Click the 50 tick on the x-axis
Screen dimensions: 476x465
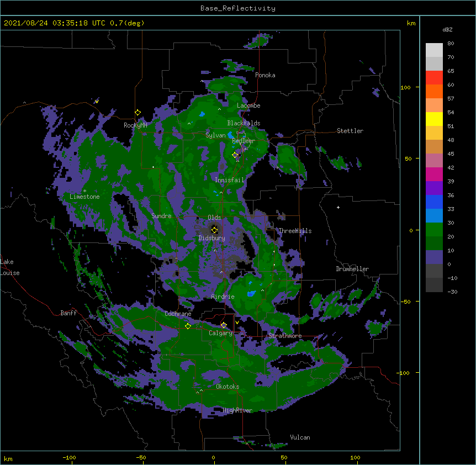[x=284, y=457]
